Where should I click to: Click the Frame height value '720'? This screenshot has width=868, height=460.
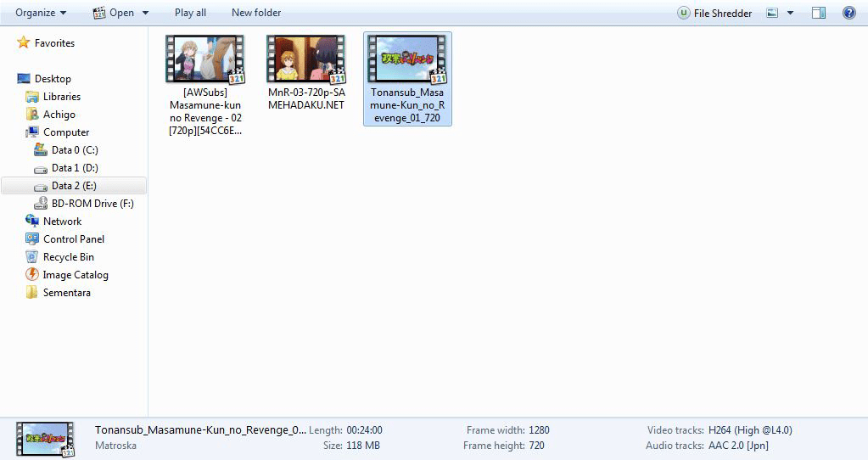(x=536, y=446)
